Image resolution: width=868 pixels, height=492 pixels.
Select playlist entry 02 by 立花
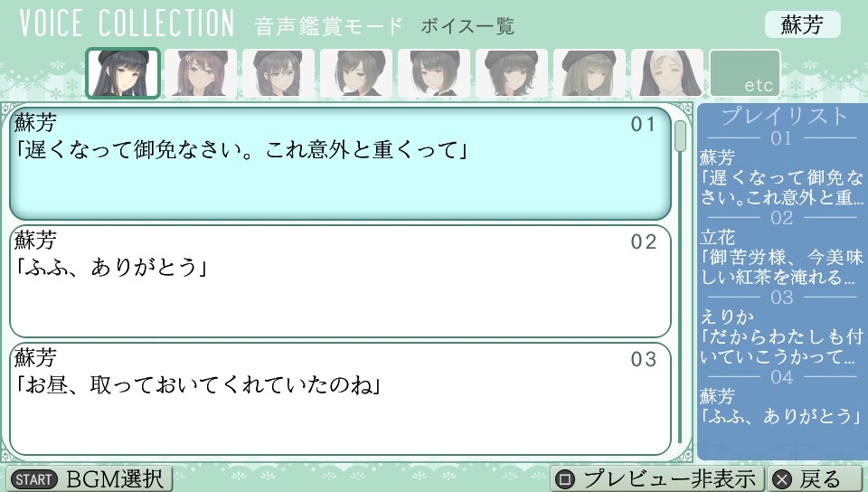(781, 258)
